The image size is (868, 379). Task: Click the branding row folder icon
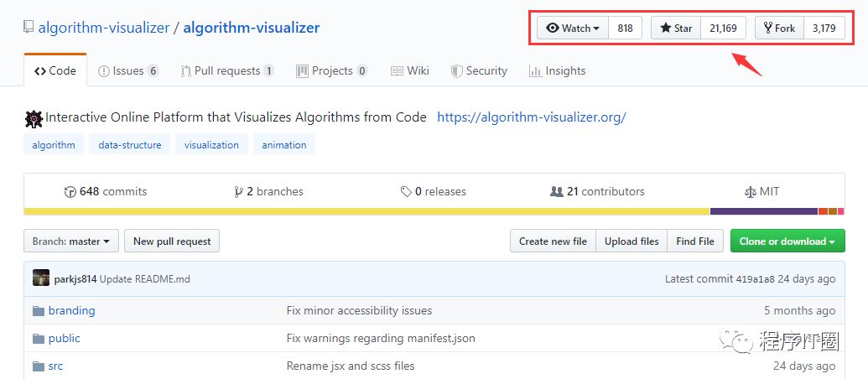(39, 311)
